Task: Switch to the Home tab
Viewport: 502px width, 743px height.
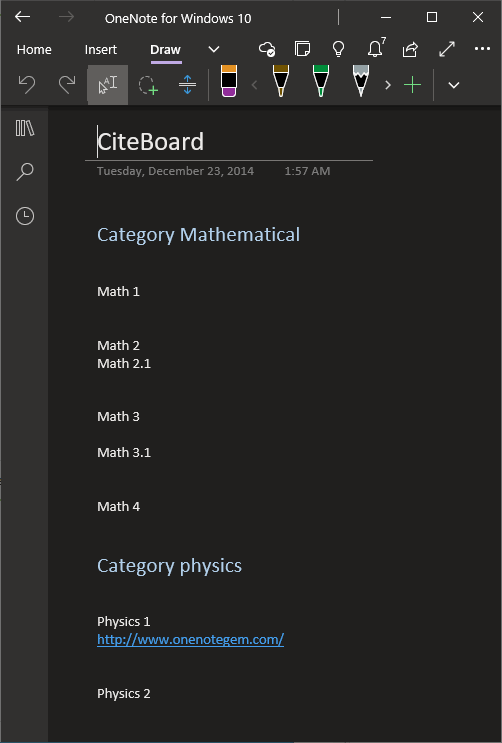Action: 34,49
